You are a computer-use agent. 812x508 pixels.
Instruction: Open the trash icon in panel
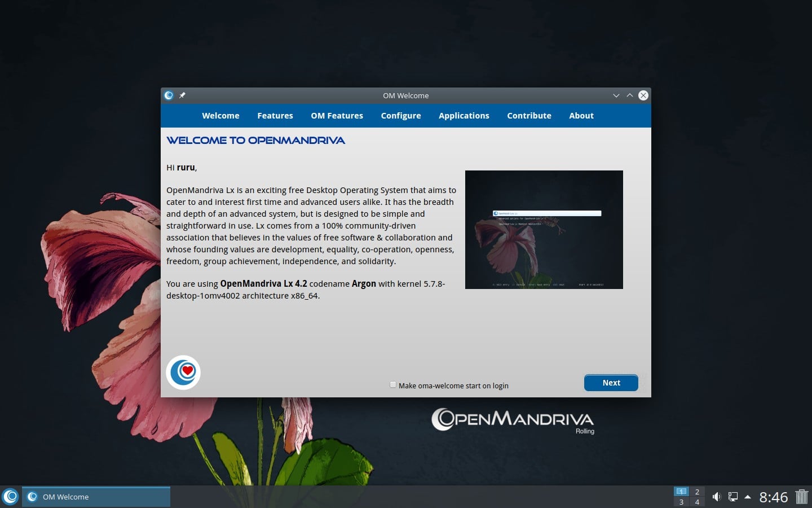(802, 497)
